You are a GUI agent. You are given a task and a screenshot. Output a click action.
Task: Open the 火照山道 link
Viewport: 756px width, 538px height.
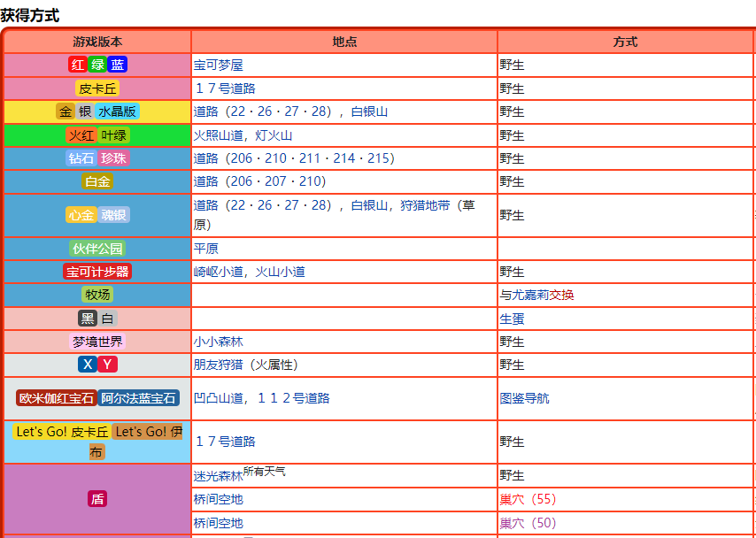(219, 135)
